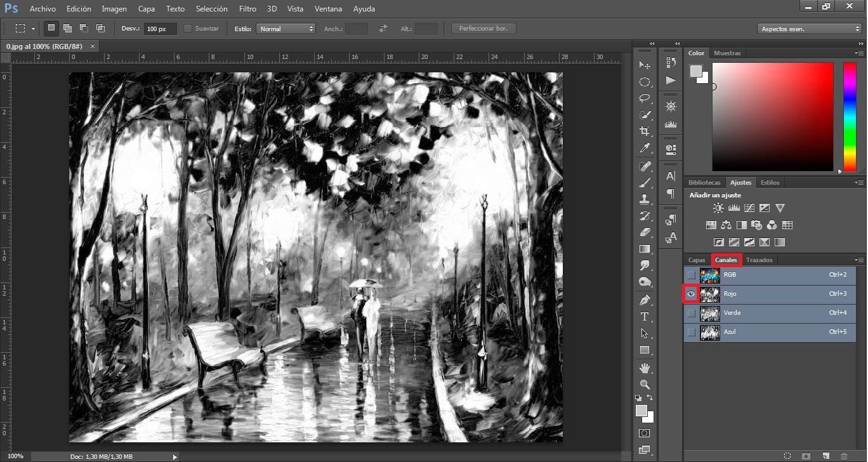868x462 pixels.
Task: Open the Navigator ship wheel panel
Action: click(x=671, y=106)
